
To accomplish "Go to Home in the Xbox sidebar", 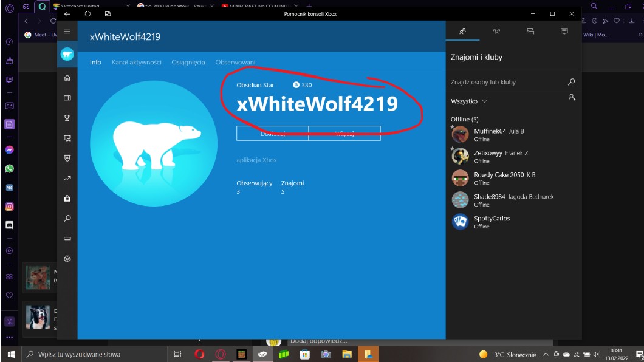I will (x=67, y=78).
